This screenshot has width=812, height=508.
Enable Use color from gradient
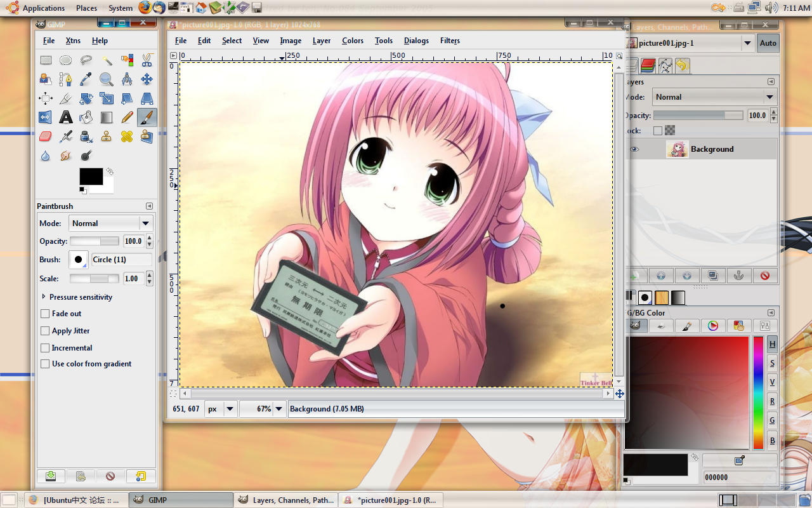[x=45, y=364]
